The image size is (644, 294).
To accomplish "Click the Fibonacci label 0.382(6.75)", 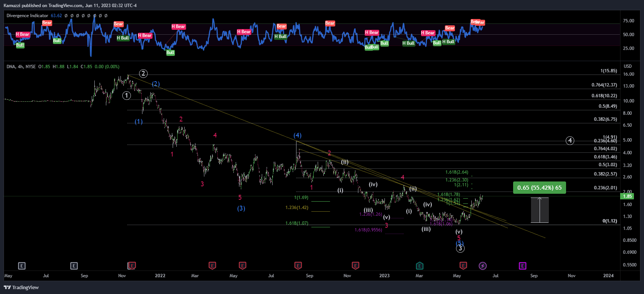I will (x=606, y=119).
